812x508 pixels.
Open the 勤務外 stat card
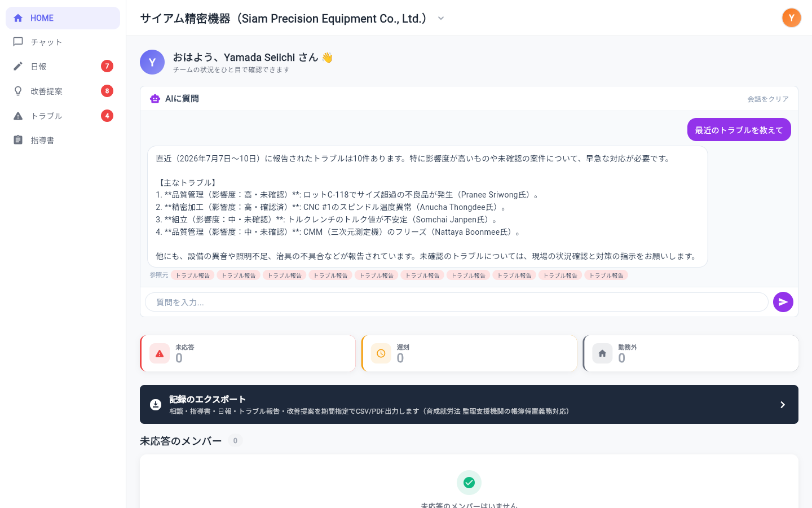(691, 353)
